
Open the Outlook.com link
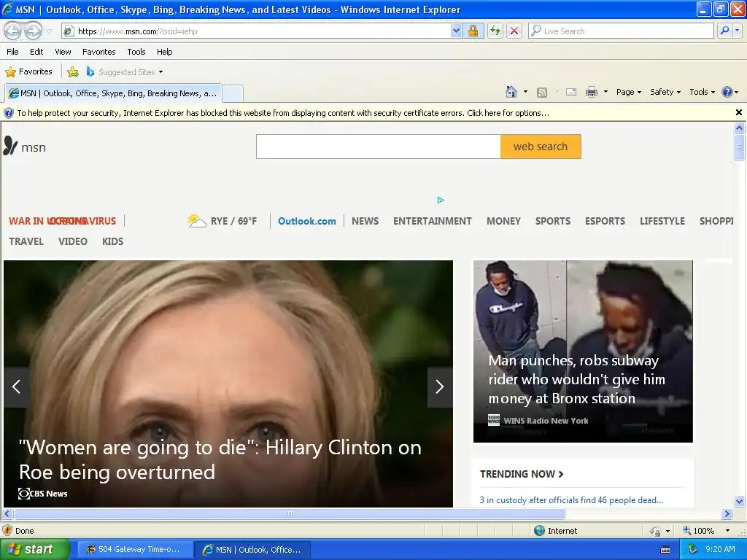307,221
